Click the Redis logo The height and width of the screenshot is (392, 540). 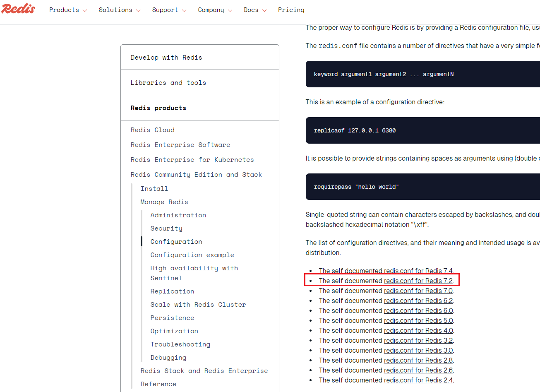click(18, 9)
